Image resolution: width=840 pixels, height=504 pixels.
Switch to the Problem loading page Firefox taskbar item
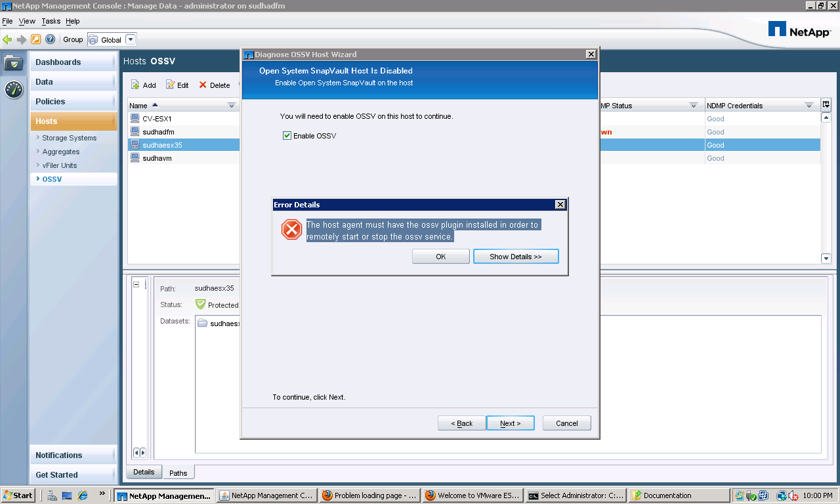click(x=369, y=495)
